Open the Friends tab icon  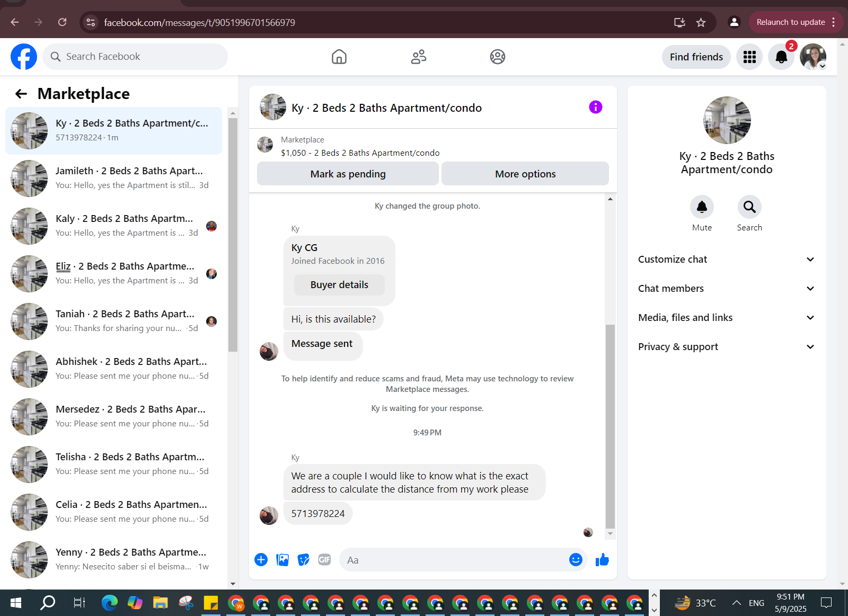[x=419, y=57]
